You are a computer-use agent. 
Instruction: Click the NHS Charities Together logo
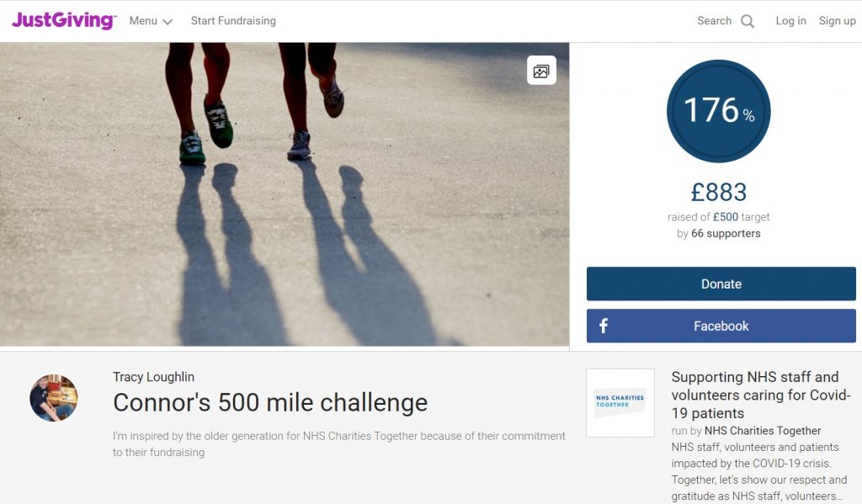620,403
